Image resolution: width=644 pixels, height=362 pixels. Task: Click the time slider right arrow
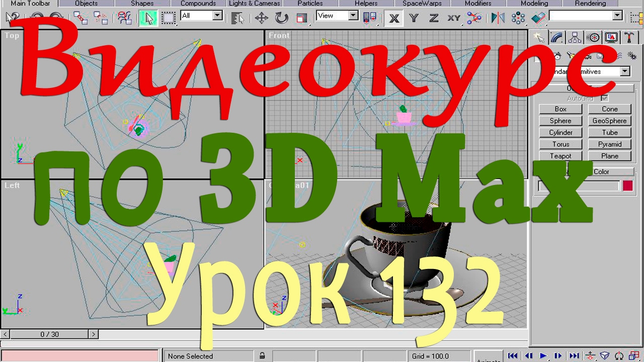point(93,334)
